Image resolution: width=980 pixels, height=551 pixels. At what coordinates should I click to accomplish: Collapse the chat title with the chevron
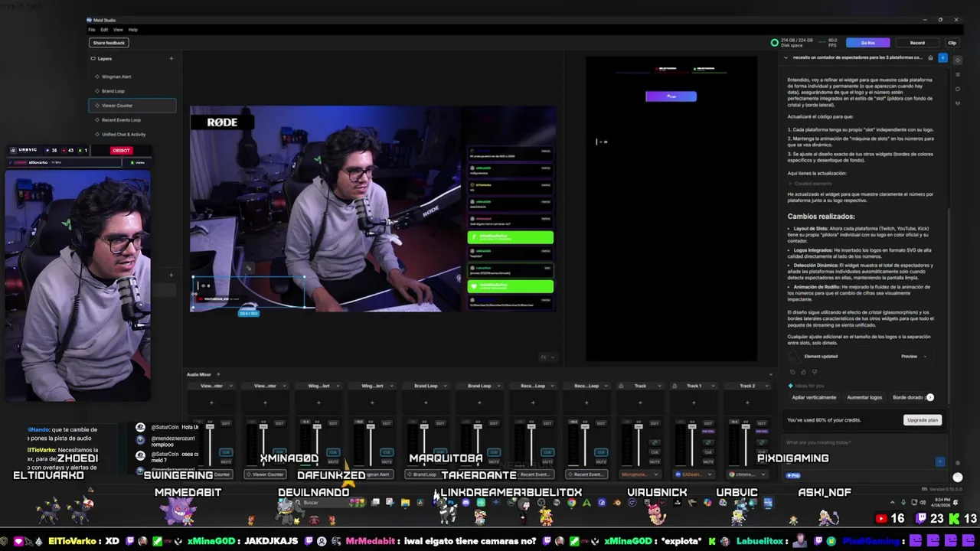786,57
